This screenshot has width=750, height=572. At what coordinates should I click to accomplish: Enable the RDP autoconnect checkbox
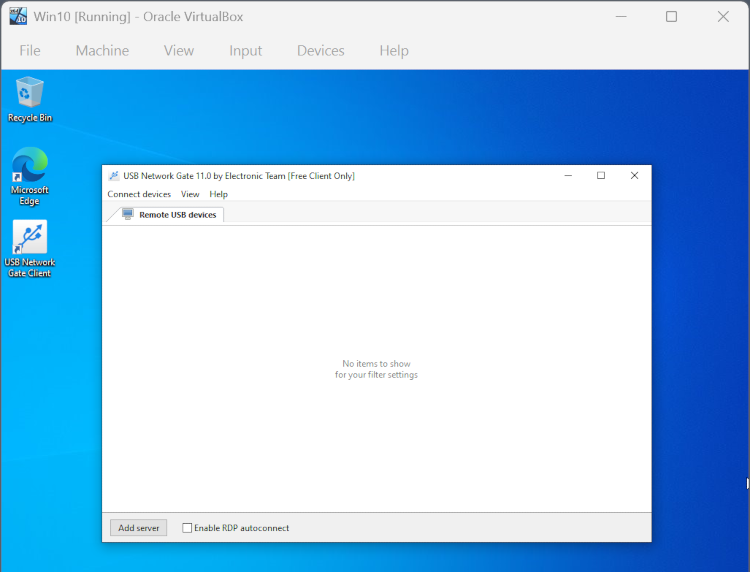pos(187,528)
